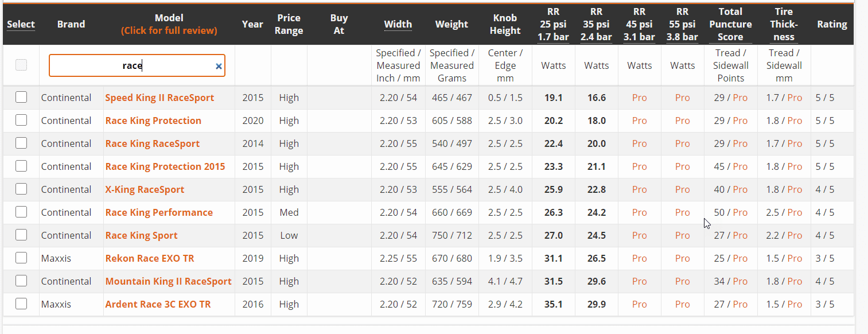Select the Speed King II RaceSport checkbox
This screenshot has width=868, height=334.
[x=21, y=97]
